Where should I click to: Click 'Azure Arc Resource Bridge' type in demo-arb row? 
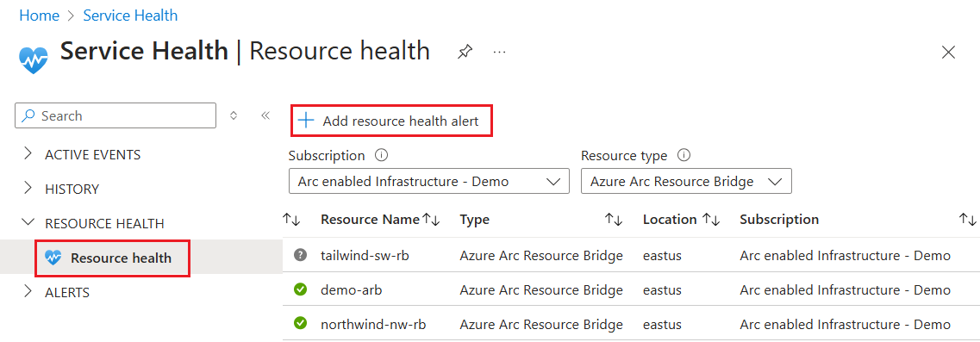tap(541, 290)
